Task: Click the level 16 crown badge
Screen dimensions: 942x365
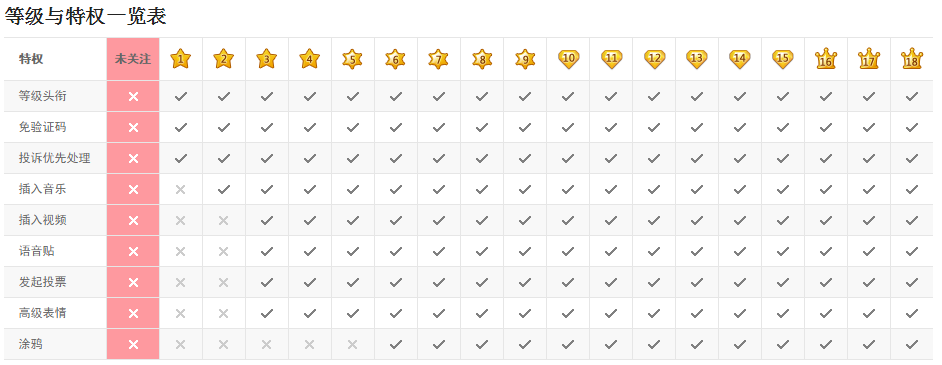Action: pos(826,59)
